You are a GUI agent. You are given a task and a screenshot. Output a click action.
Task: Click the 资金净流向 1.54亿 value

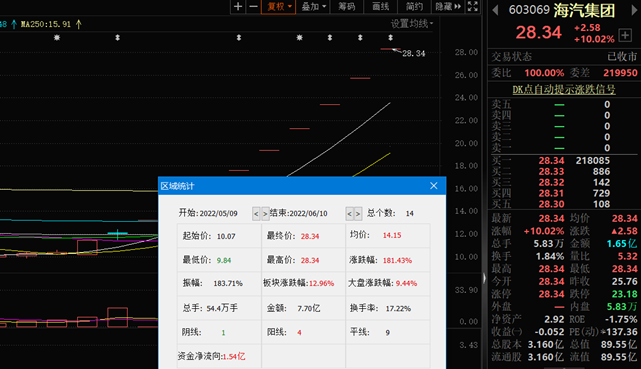234,356
